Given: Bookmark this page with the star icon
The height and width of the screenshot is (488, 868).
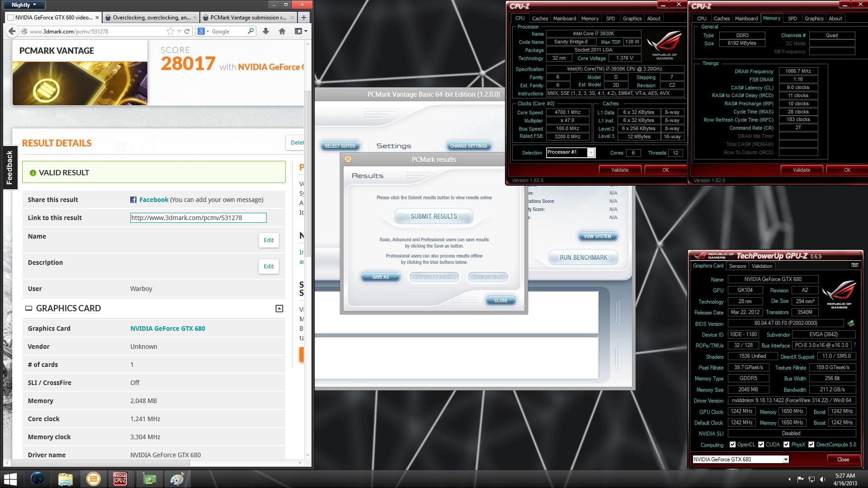Looking at the screenshot, I should [x=170, y=31].
